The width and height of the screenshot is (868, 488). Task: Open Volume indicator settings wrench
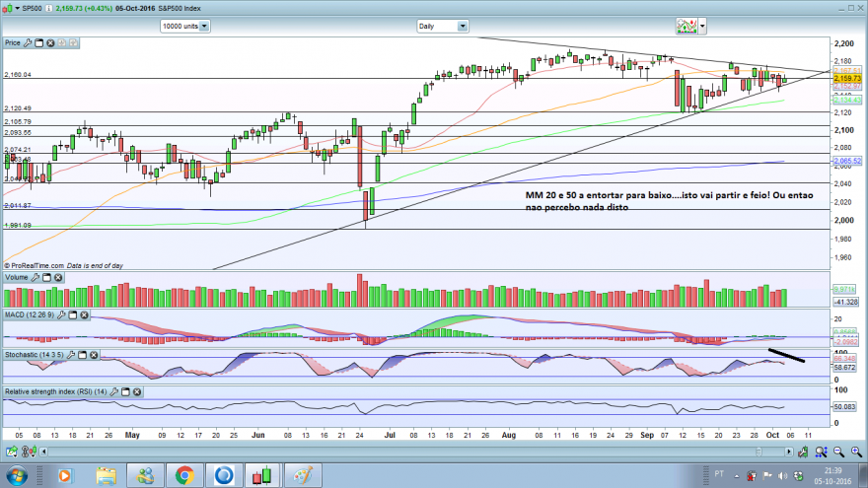[36, 277]
